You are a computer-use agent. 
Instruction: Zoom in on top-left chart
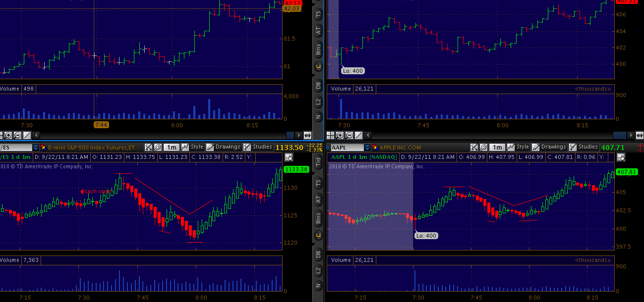pyautogui.click(x=8, y=135)
